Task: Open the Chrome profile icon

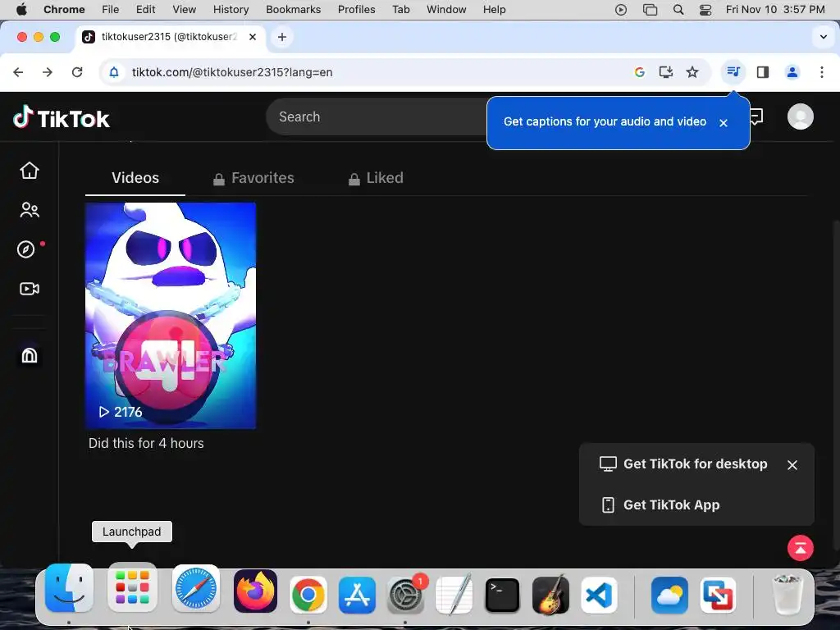Action: click(792, 72)
